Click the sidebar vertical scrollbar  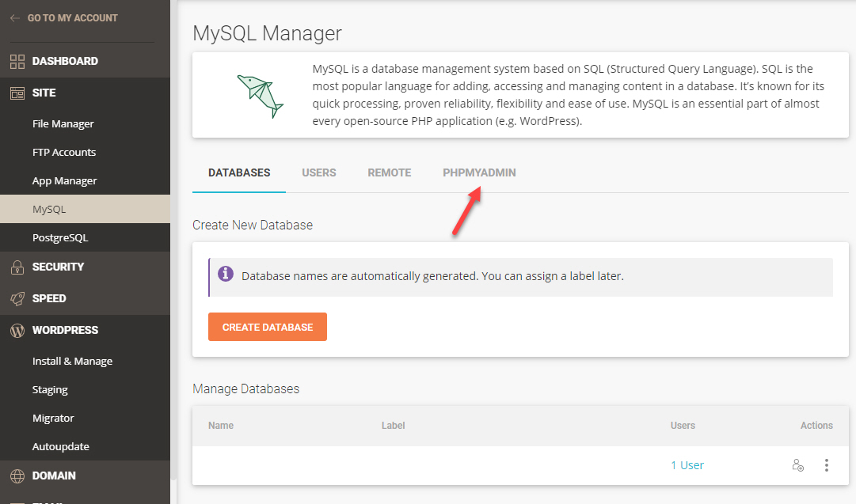tap(173, 240)
